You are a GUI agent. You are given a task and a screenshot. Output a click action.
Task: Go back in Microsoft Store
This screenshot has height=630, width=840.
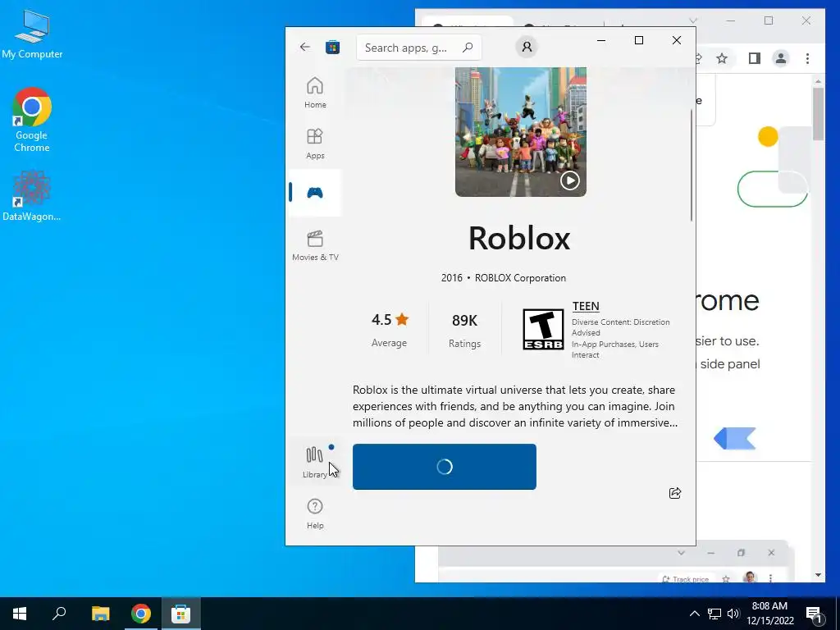click(x=305, y=47)
